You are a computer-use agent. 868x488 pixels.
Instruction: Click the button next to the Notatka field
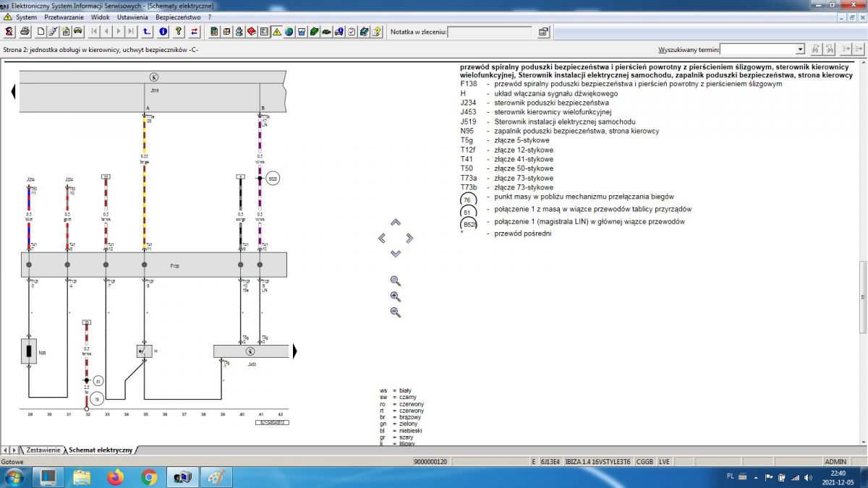(x=543, y=32)
